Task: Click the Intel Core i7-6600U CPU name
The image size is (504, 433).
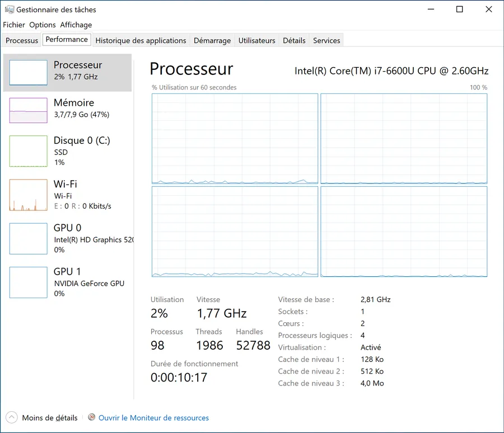Action: coord(391,70)
